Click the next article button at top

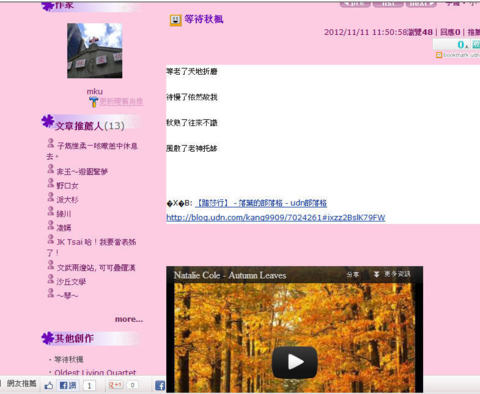pos(421,4)
